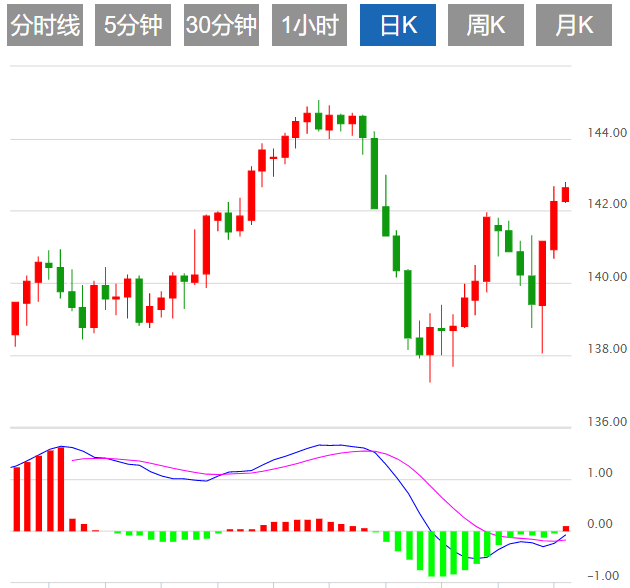
Task: Select the 30分钟 interval tab
Action: [221, 25]
